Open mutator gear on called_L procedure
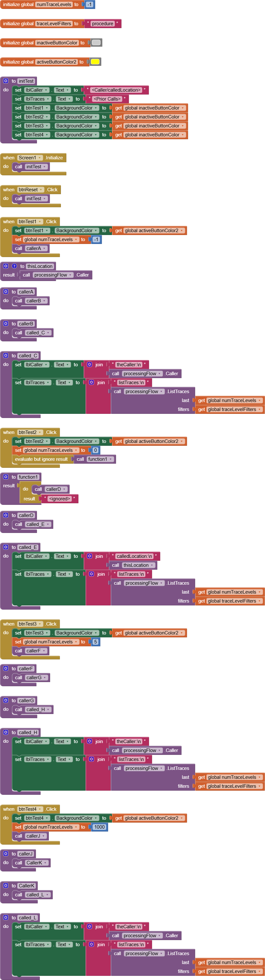 (x=6, y=918)
